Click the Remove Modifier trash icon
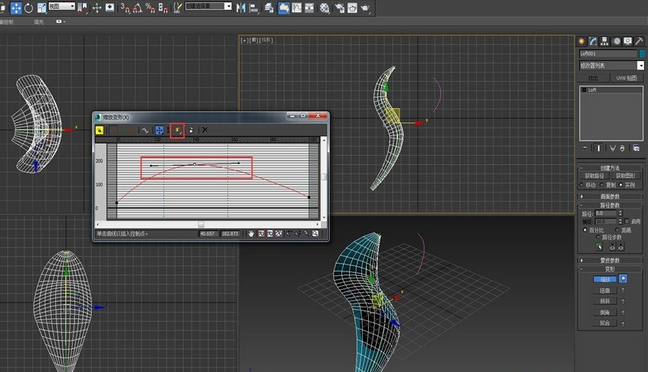 tap(622, 149)
